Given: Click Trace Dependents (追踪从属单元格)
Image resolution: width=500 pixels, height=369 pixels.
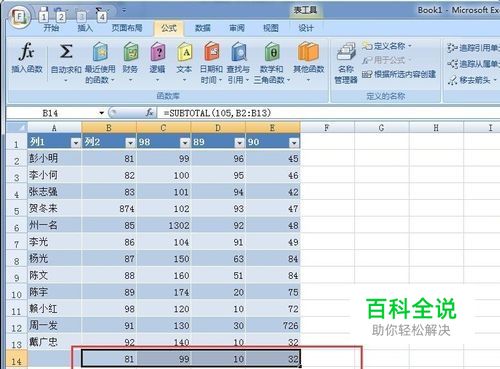Looking at the screenshot, I should (x=473, y=64).
